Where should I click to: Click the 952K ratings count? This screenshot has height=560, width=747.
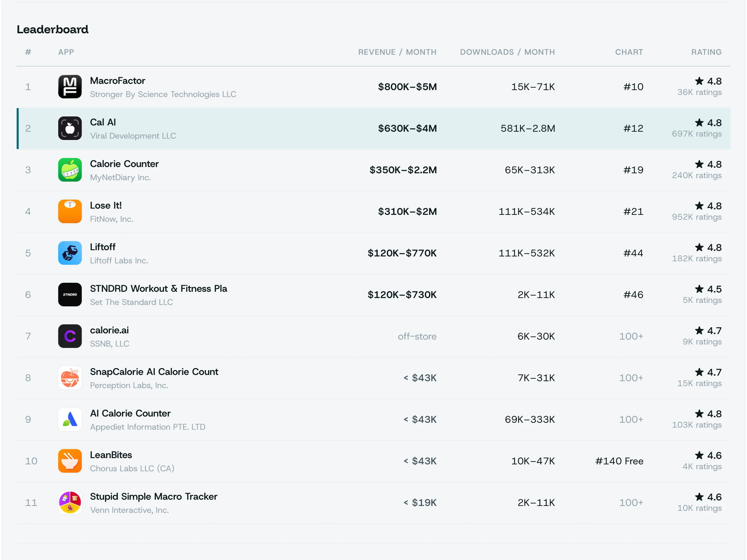697,217
